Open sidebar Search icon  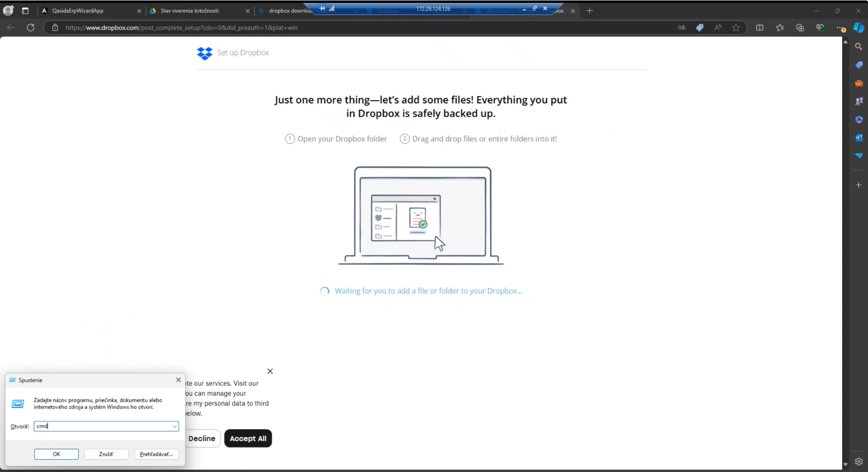pyautogui.click(x=859, y=46)
